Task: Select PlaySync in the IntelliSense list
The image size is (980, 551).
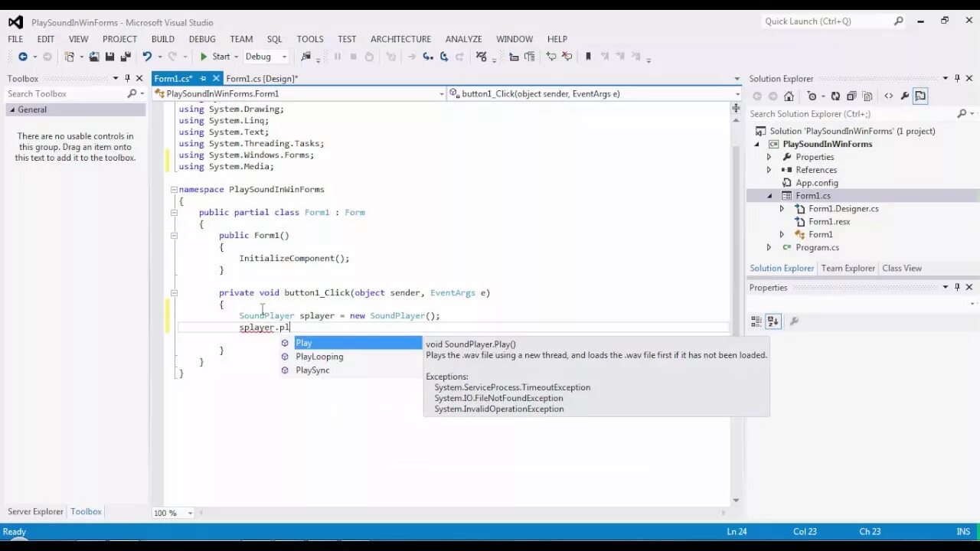Action: tap(350, 370)
